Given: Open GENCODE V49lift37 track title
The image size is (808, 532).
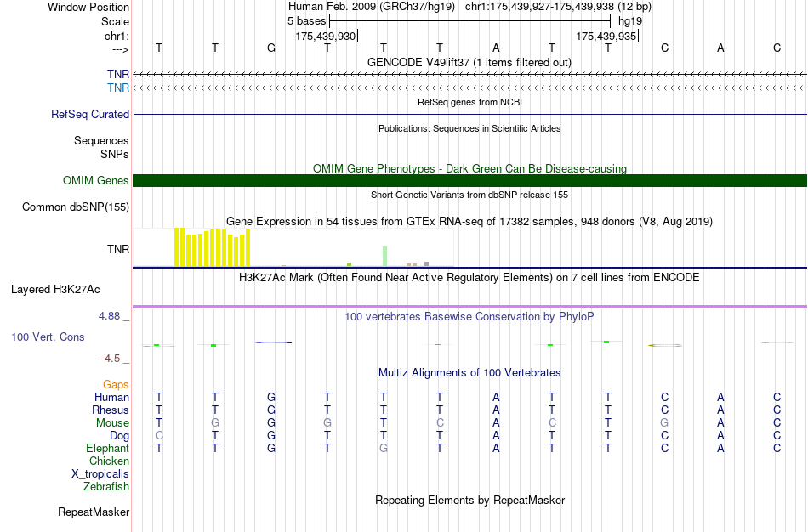Looking at the screenshot, I should coord(469,62).
